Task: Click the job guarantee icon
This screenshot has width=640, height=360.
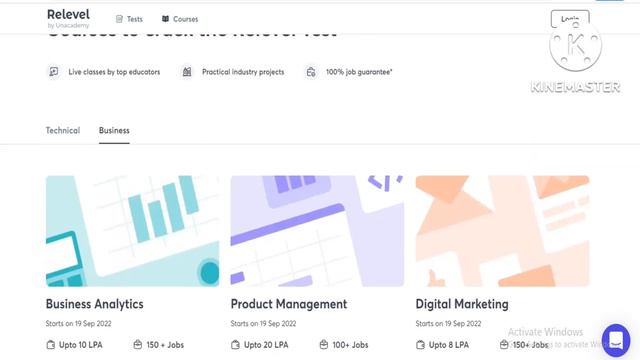Action: click(x=311, y=72)
